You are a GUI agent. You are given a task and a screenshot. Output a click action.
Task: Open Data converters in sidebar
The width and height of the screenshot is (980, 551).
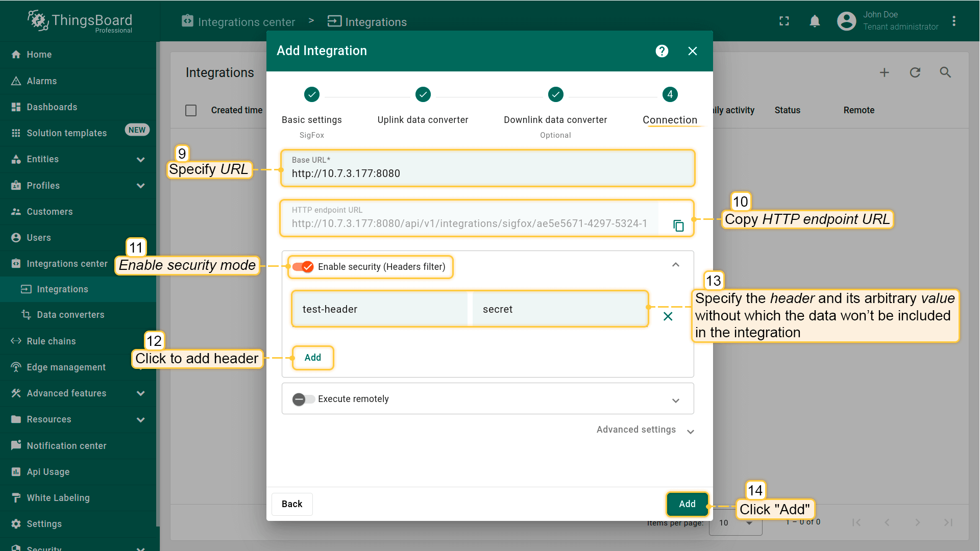tap(70, 315)
